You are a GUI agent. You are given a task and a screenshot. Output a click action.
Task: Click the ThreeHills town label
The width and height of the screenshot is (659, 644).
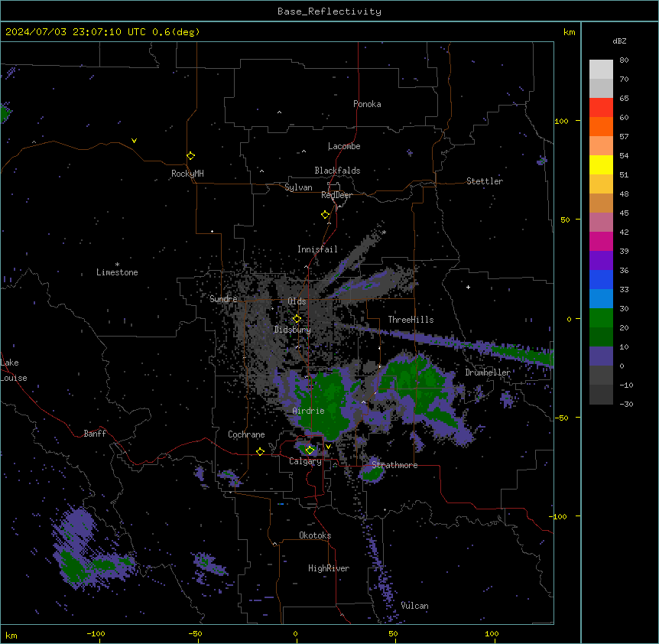[x=411, y=320]
